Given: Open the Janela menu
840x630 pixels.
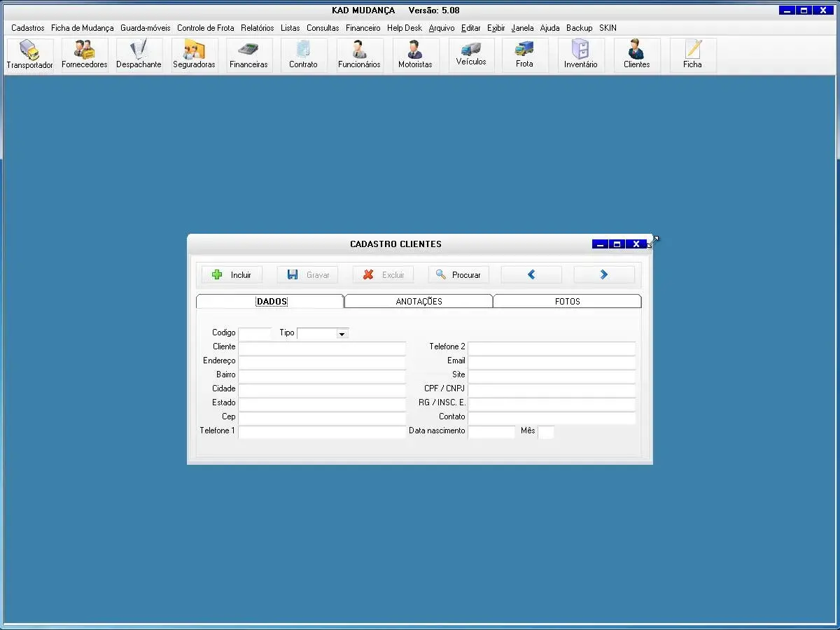Looking at the screenshot, I should click(522, 28).
